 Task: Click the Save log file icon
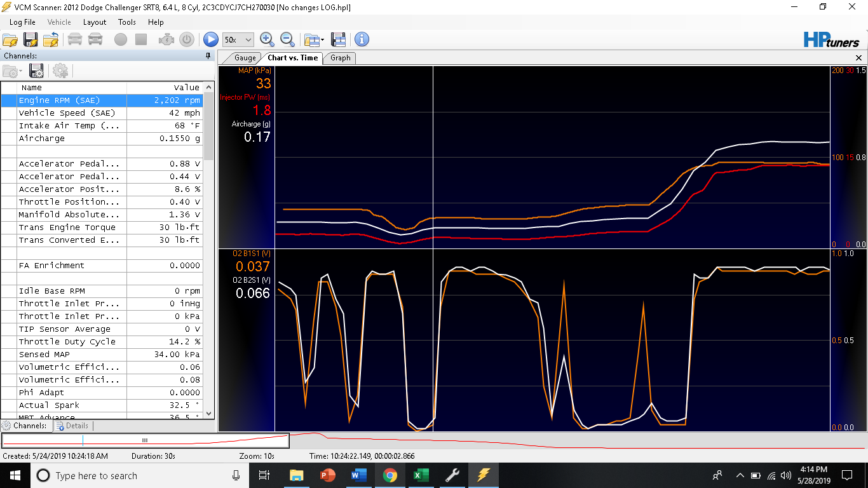(31, 39)
